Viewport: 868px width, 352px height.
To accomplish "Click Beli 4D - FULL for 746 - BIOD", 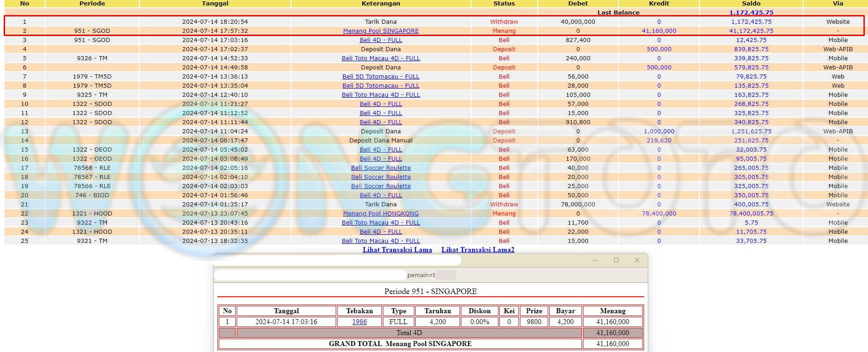I will click(381, 195).
